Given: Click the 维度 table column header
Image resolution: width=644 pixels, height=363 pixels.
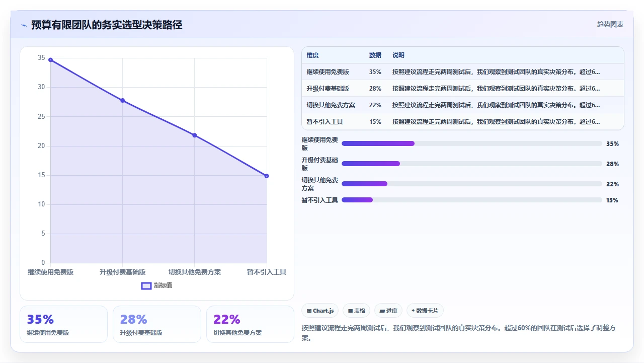Looking at the screenshot, I should tap(312, 55).
